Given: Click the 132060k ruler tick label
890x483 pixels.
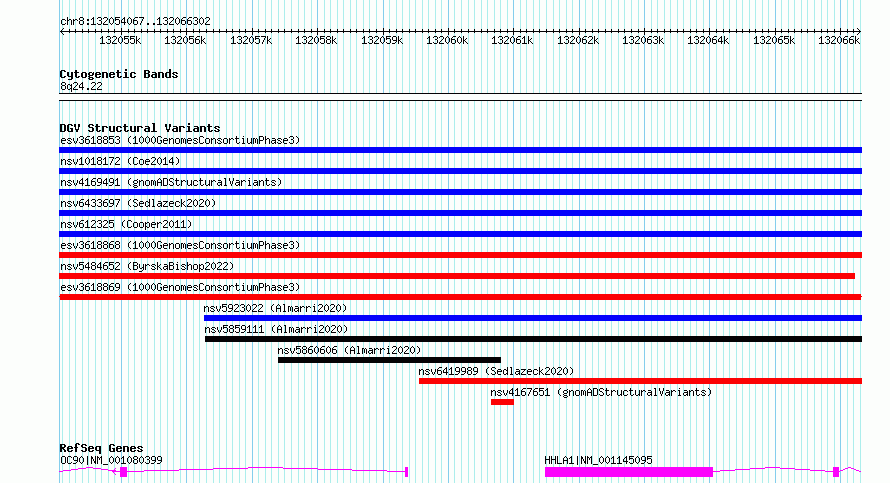Looking at the screenshot, I should point(447,40).
